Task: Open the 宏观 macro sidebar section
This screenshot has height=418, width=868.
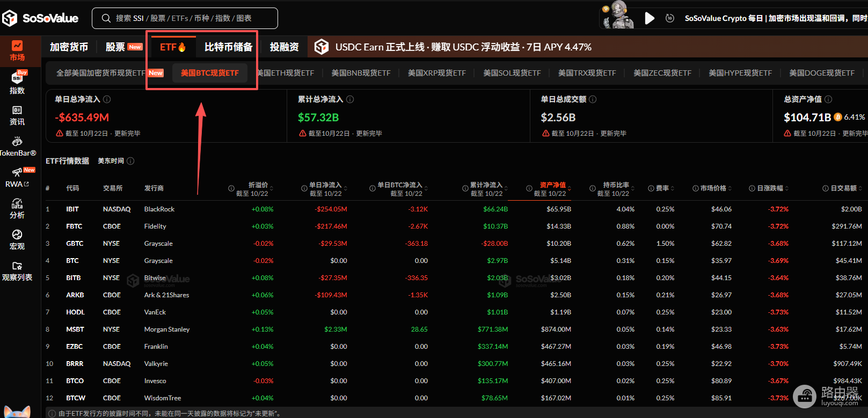Action: click(17, 240)
